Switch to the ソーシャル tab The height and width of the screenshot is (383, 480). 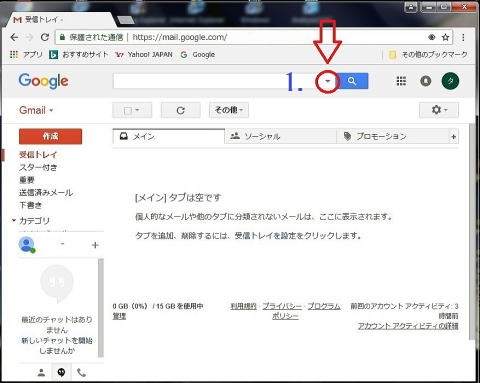point(281,136)
